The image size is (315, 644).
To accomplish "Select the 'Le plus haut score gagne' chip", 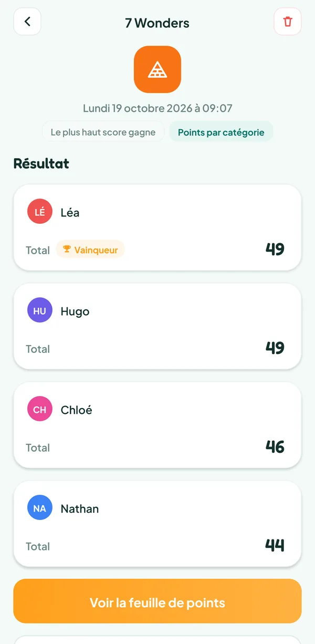I will pos(103,132).
